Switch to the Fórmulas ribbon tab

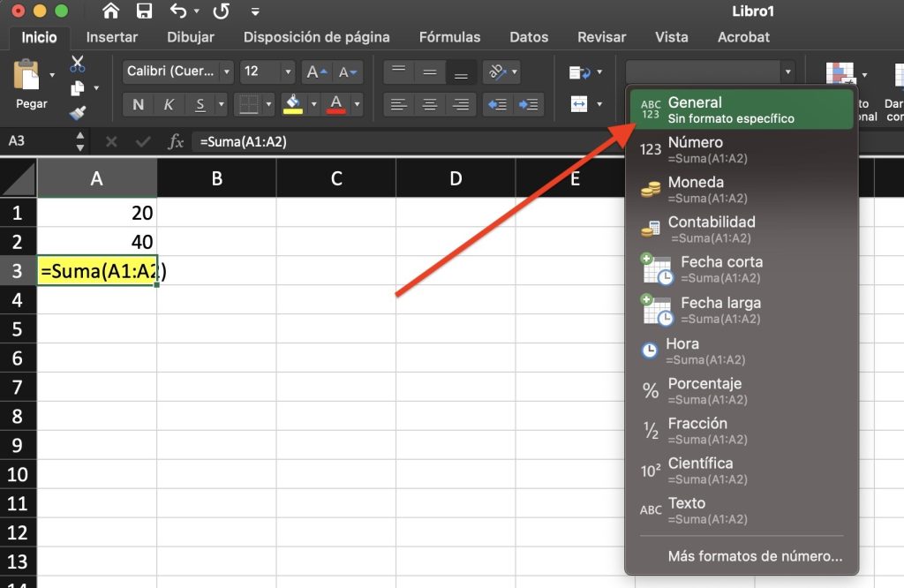click(x=449, y=37)
